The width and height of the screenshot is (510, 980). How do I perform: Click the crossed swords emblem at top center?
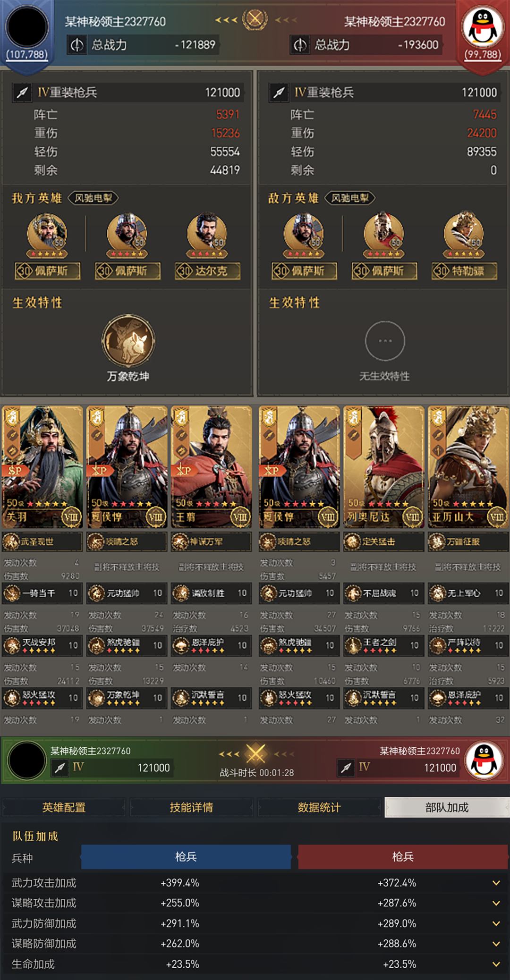coord(255,19)
